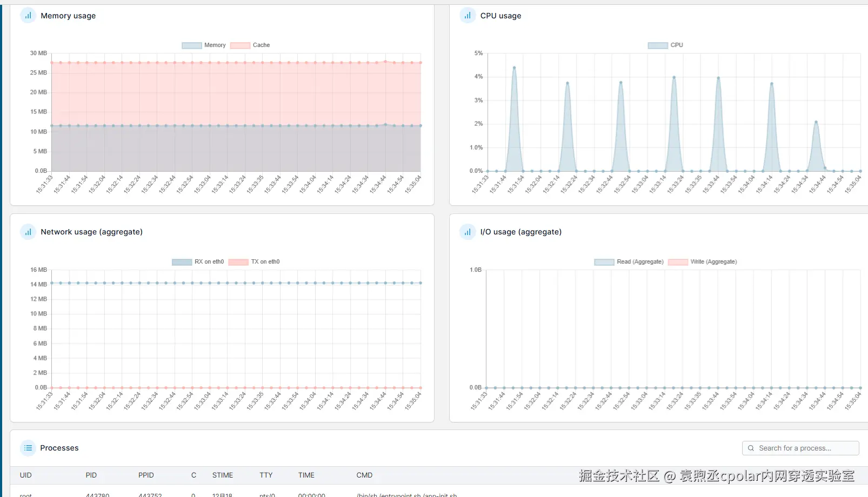The width and height of the screenshot is (868, 497).
Task: Click the Network usage chart icon
Action: click(28, 232)
